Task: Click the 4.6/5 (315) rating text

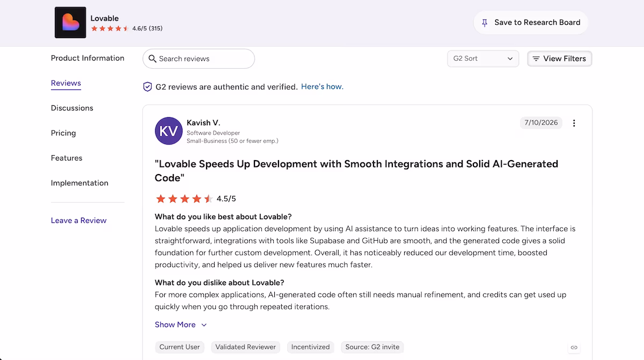Action: click(148, 28)
